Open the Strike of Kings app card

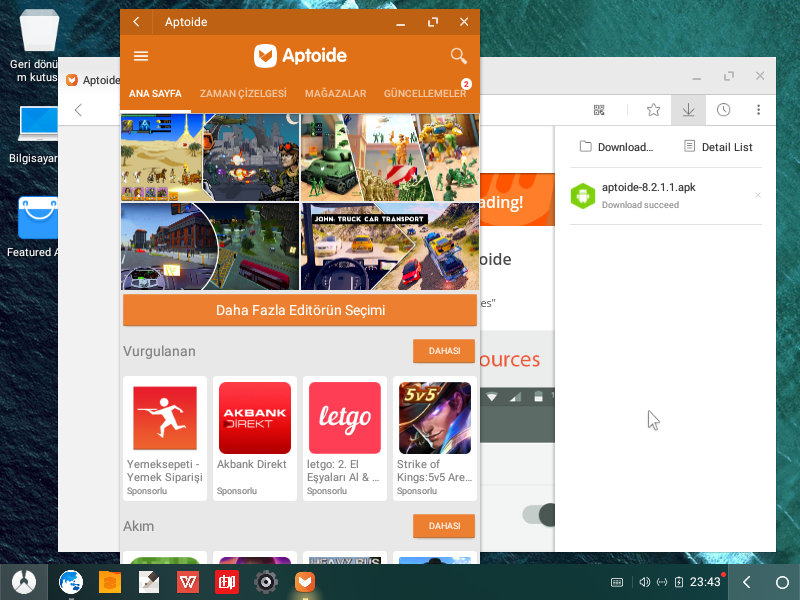435,438
